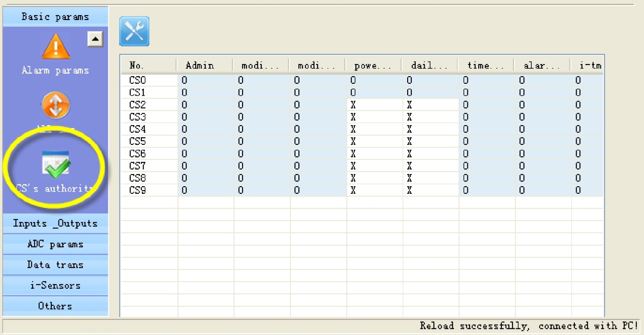Select the CS3 row label
This screenshot has height=335, width=644.
click(138, 117)
